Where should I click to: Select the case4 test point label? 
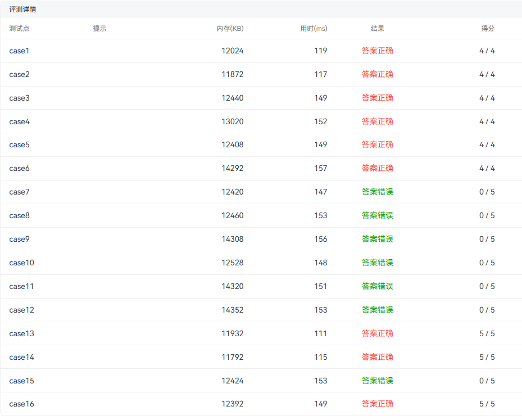point(19,121)
